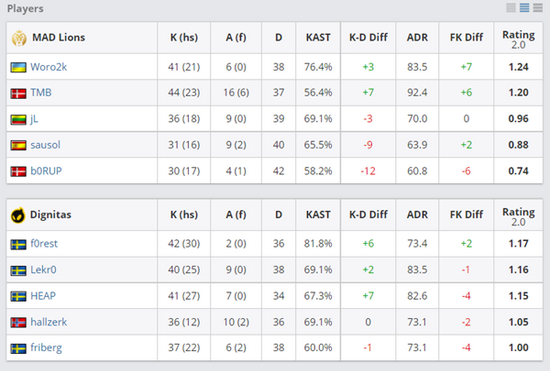
Task: Click MAD Lions Rating 2.0 column header
Action: tap(518, 39)
